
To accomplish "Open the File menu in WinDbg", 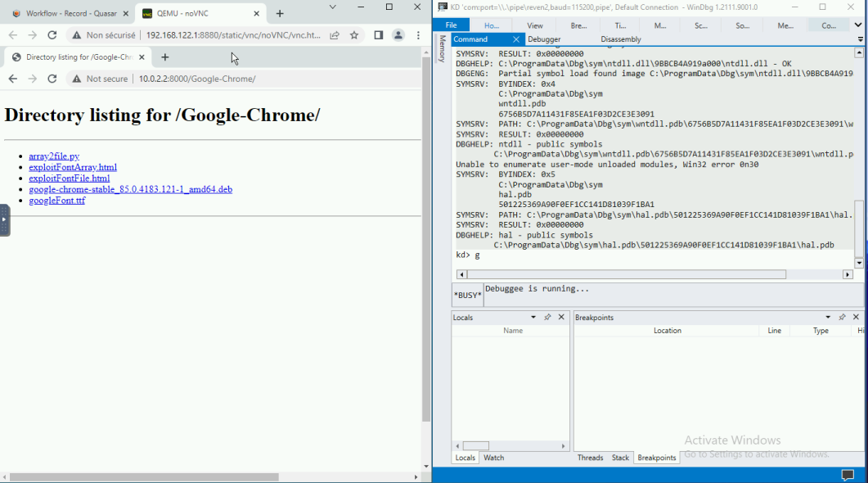I will pyautogui.click(x=451, y=25).
